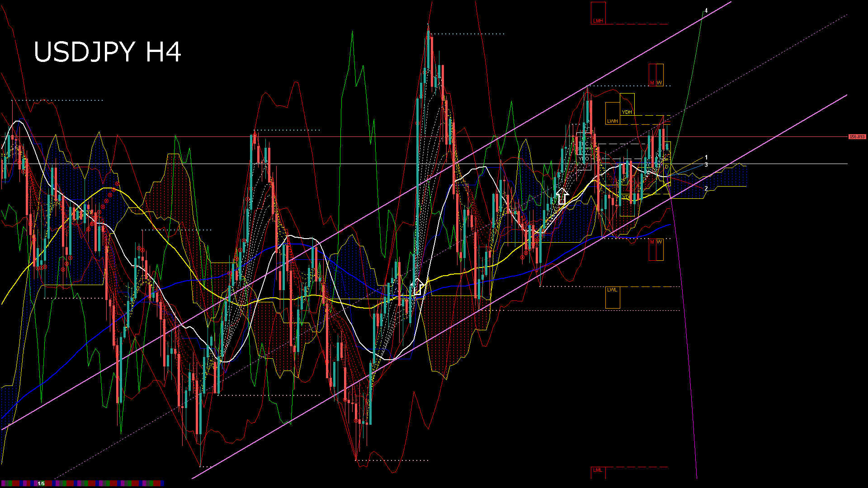
Task: Select the LML label at bottom right
Action: click(x=598, y=471)
